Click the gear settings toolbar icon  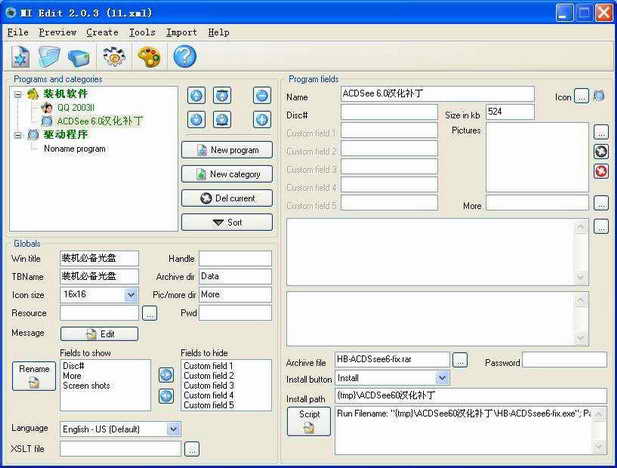coord(114,57)
